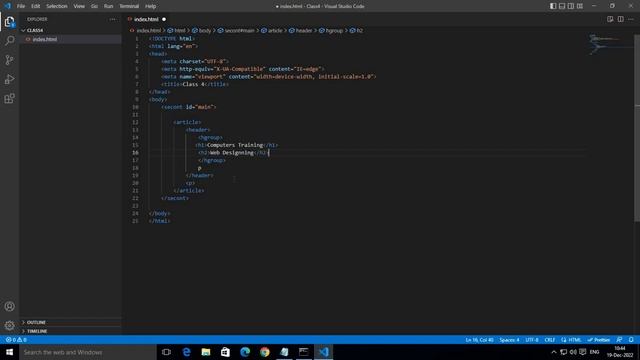Select the index.html editor tab
Viewport: 640px width, 360px height.
point(146,19)
